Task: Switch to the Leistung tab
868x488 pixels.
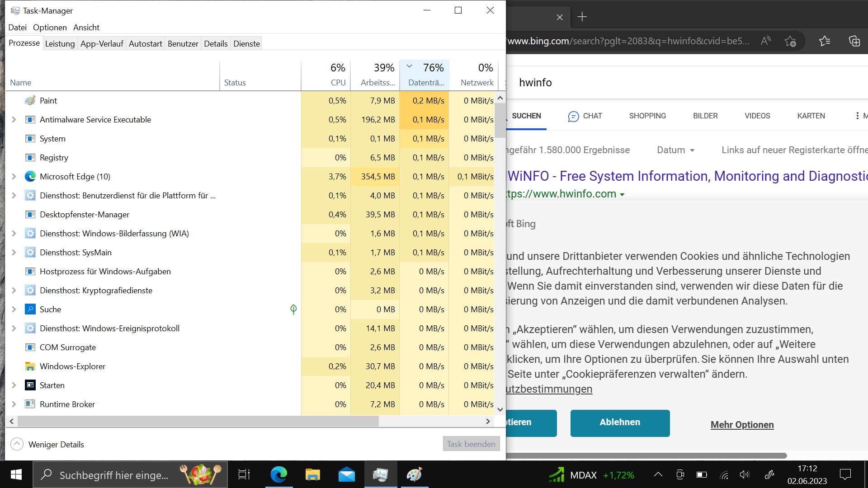Action: 60,44
